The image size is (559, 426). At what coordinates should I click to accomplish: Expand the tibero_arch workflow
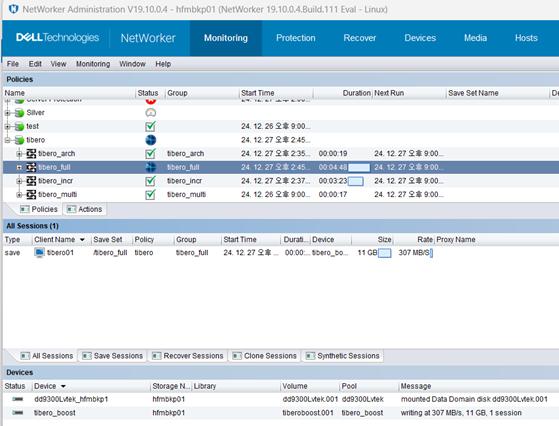(19, 154)
